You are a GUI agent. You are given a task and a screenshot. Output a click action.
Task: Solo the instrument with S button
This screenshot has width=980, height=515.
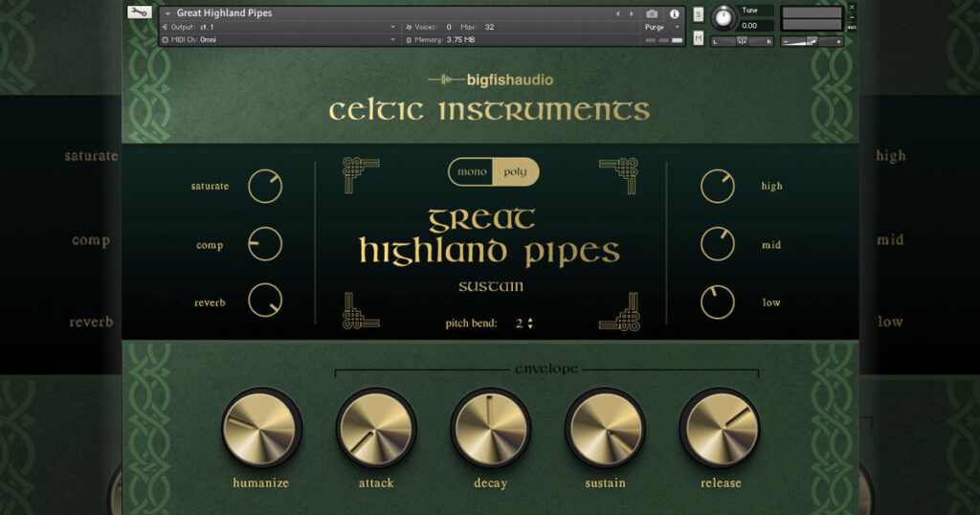[698, 14]
